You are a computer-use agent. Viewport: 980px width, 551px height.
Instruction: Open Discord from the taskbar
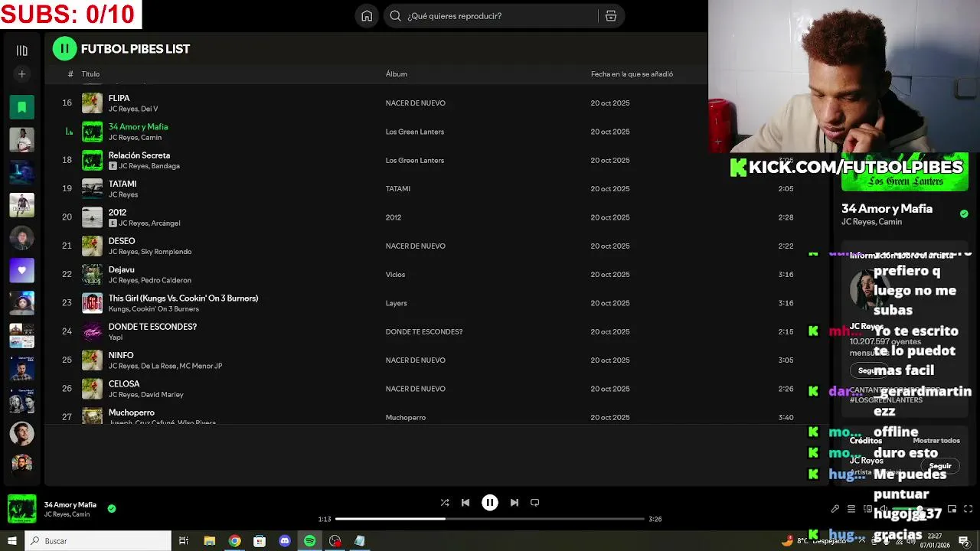[285, 541]
